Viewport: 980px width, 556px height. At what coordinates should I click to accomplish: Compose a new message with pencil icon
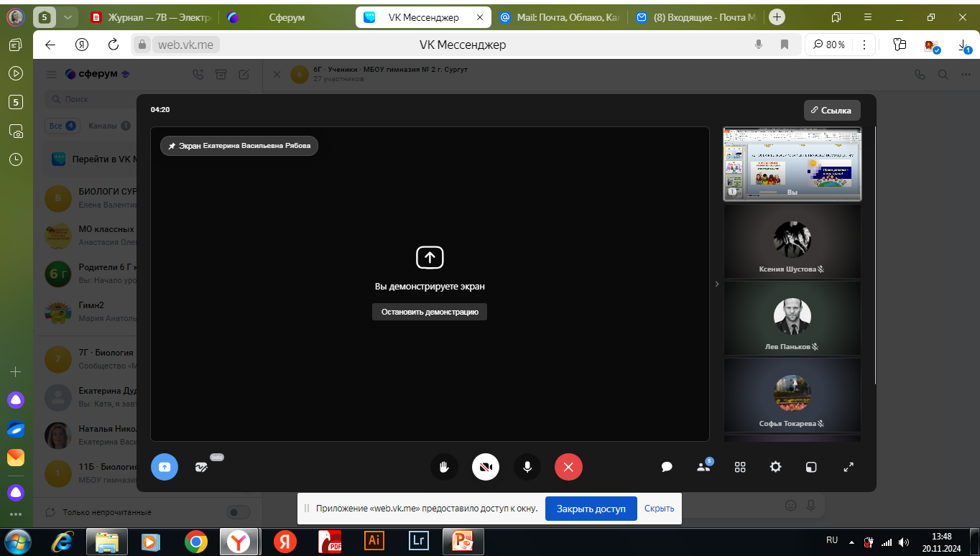(244, 74)
